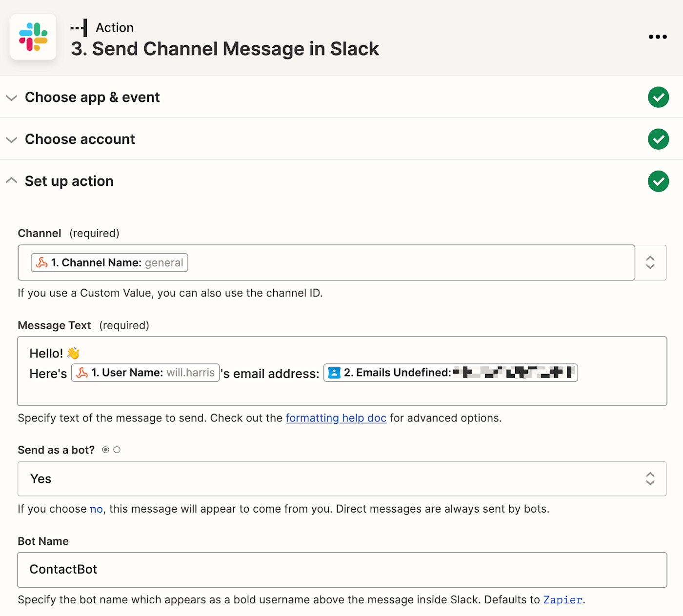
Task: Click green checkmark beside Set up action
Action: [x=658, y=181]
